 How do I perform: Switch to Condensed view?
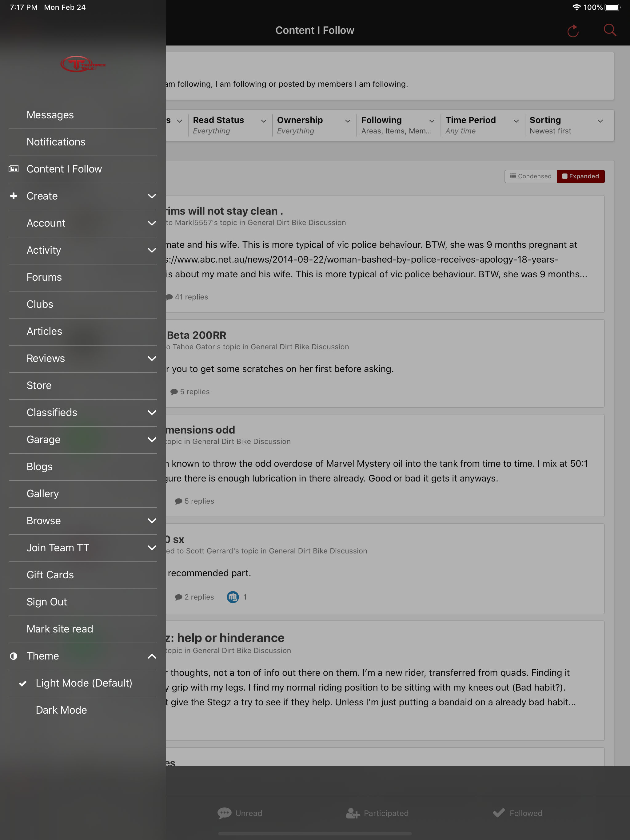pos(530,176)
